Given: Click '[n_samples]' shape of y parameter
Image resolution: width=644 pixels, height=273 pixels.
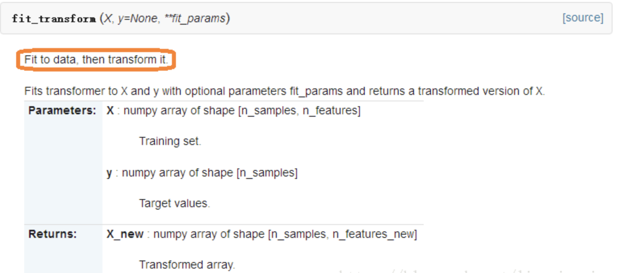Looking at the screenshot, I should pos(267,173).
